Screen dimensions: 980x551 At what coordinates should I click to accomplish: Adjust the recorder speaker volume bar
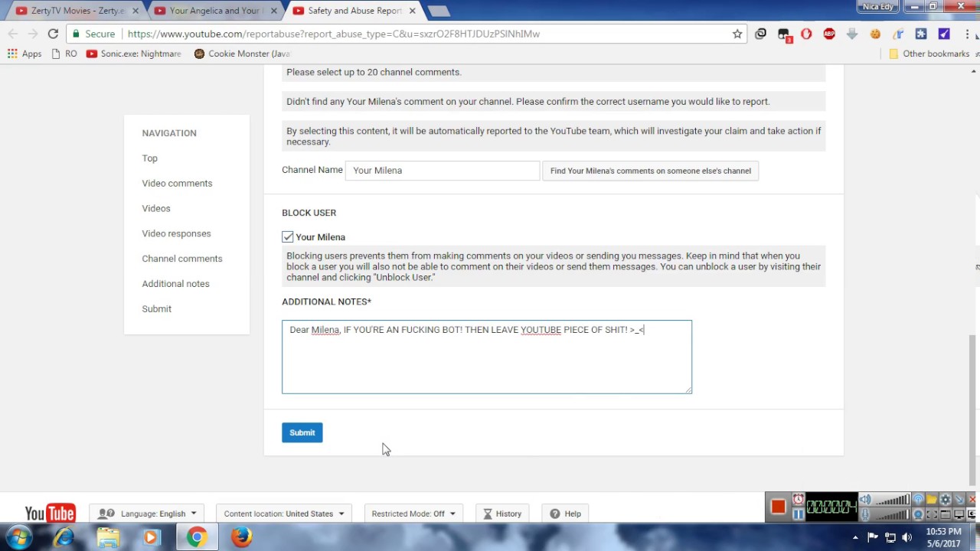tap(893, 500)
